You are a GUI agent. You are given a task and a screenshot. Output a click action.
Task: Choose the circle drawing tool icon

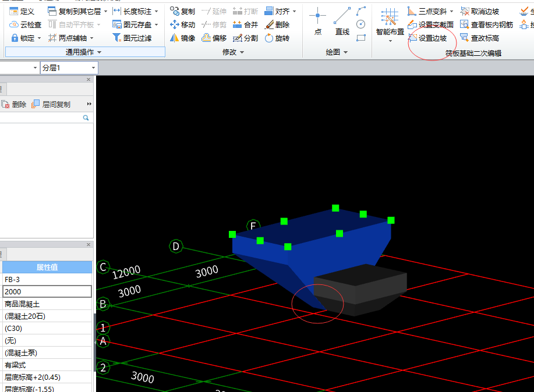pos(361,24)
